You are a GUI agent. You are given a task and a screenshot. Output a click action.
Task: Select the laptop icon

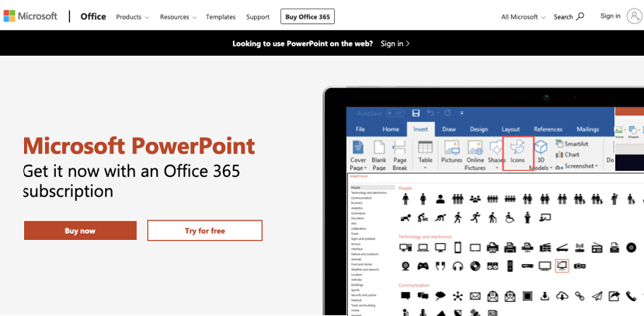pyautogui.click(x=423, y=248)
